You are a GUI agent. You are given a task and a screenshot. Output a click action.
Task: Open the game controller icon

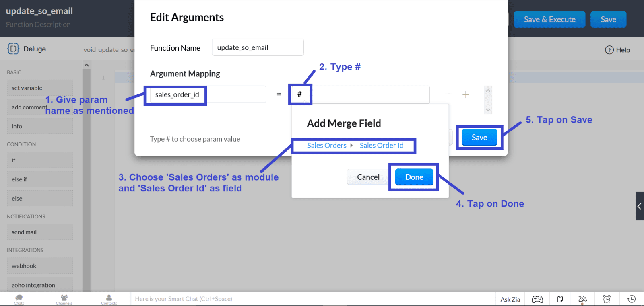(x=537, y=299)
